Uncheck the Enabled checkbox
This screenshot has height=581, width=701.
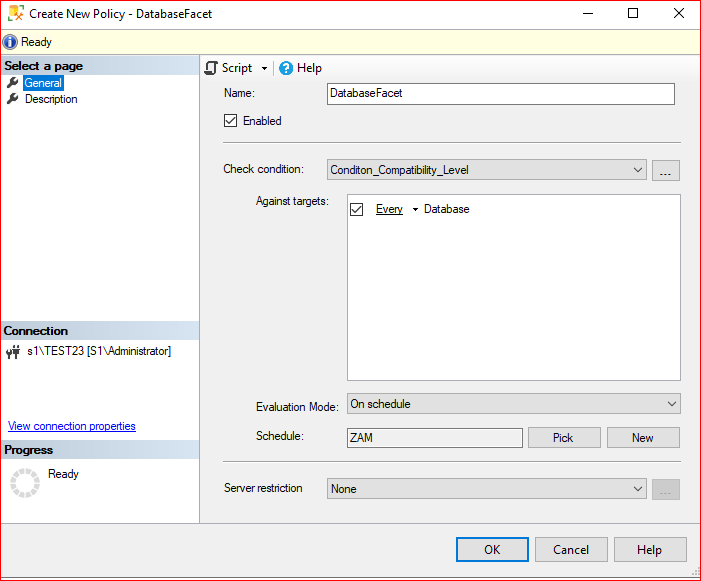click(x=230, y=121)
